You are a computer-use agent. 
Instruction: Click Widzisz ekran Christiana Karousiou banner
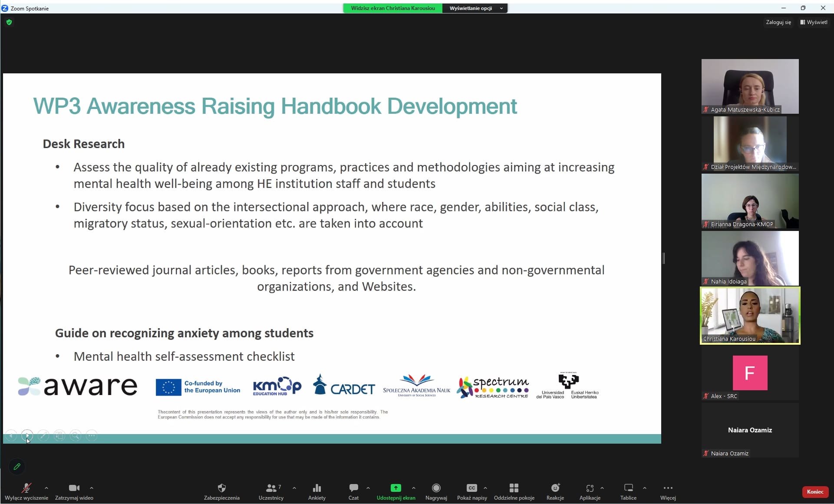point(392,8)
